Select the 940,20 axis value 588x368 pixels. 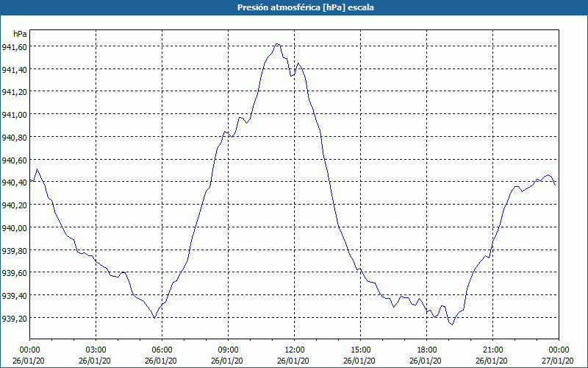pyautogui.click(x=14, y=205)
